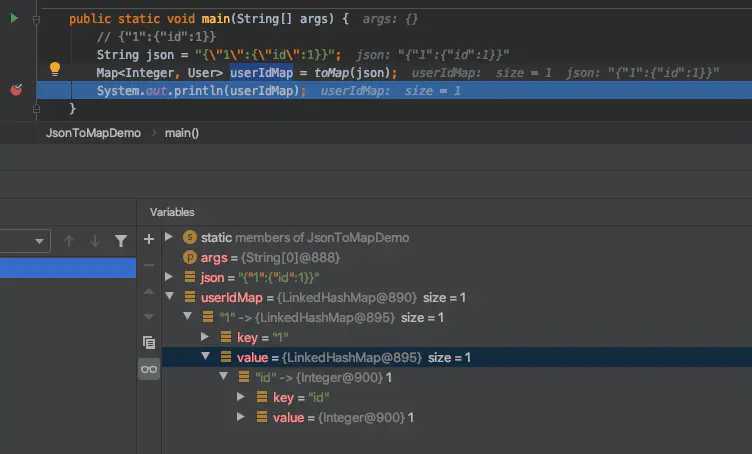Collapse the value = LinkedHashMap@895 node

206,357
